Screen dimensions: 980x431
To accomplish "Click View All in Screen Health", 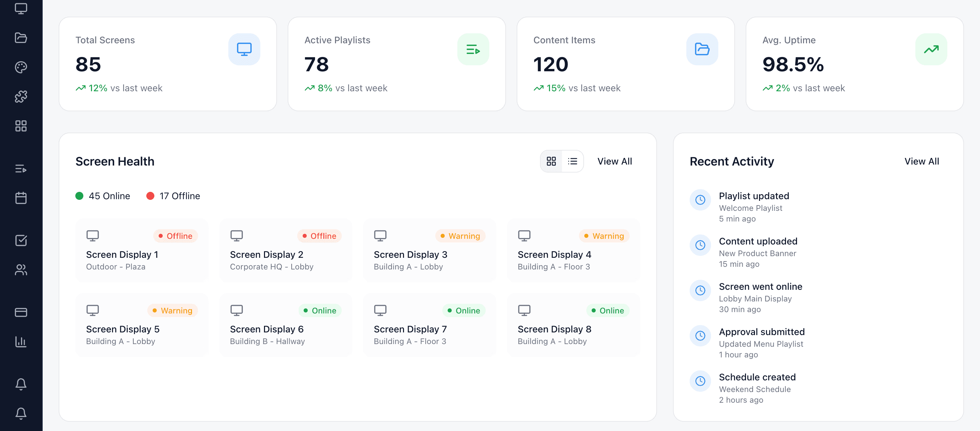I will click(x=614, y=161).
